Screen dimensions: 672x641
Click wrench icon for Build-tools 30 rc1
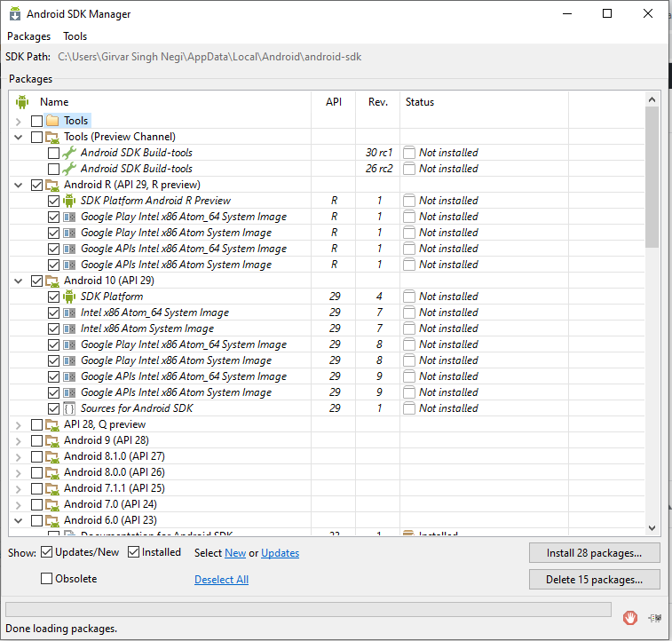pyautogui.click(x=69, y=153)
